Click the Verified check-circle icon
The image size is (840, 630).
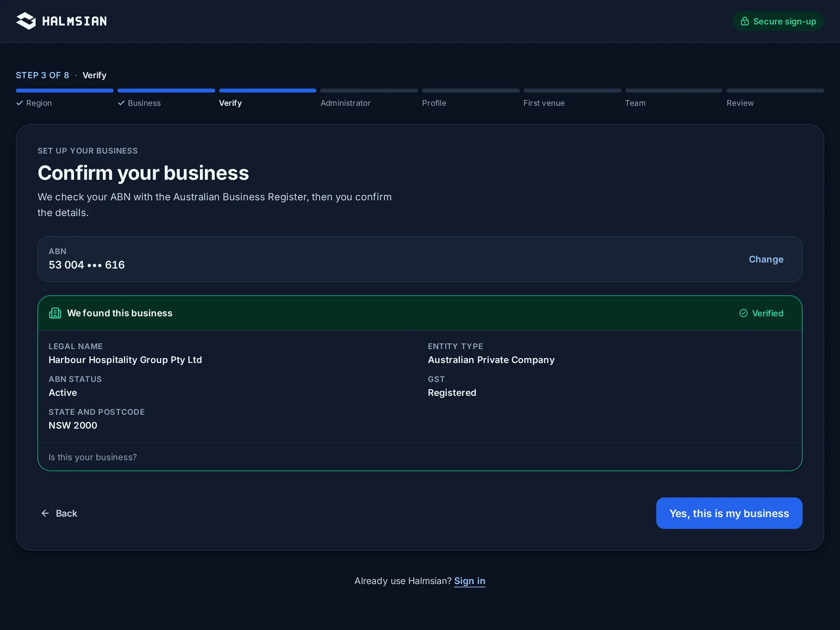point(743,313)
